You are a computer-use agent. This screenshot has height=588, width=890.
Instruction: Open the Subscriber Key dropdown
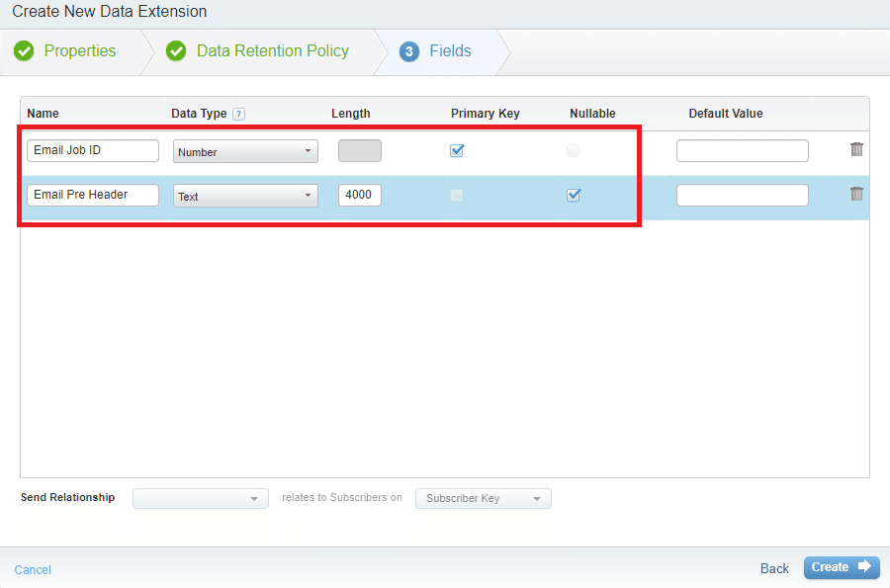(x=483, y=498)
